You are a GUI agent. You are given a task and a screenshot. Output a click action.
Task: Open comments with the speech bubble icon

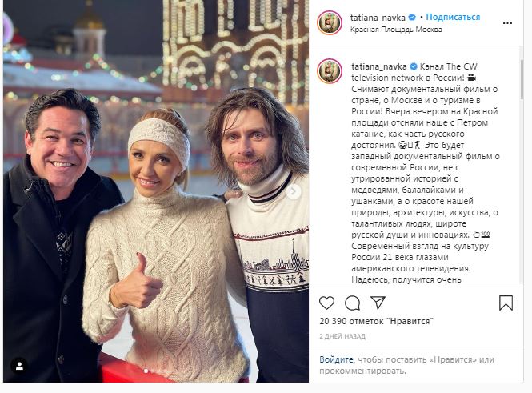(353, 303)
